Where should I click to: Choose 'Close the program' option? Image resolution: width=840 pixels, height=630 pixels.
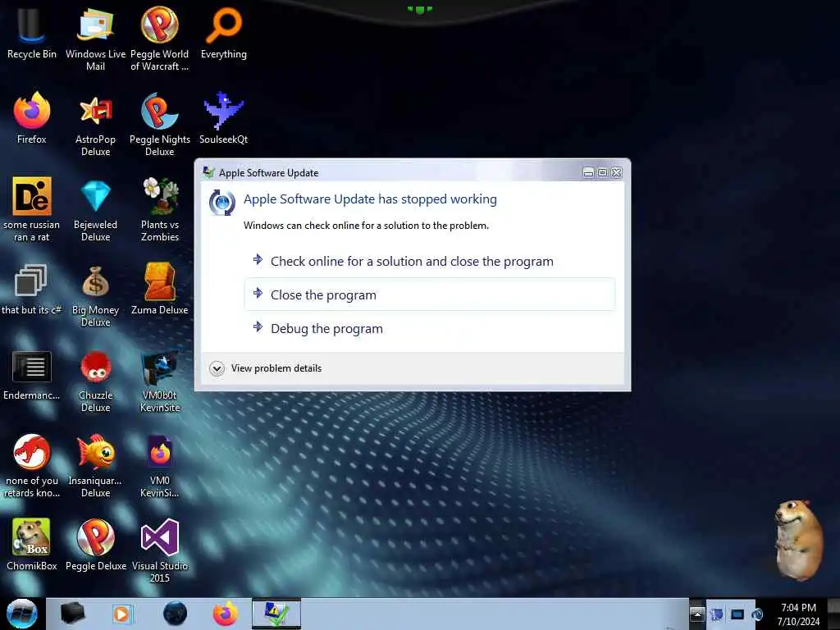[430, 294]
